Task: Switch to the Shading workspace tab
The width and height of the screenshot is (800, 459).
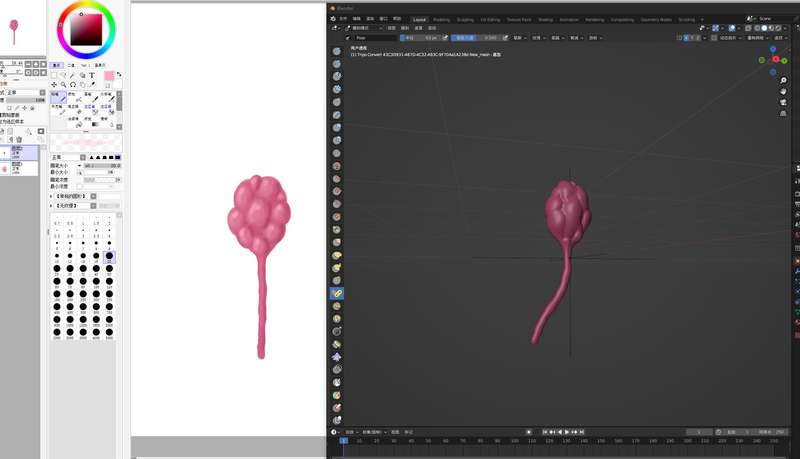Action: [x=545, y=19]
